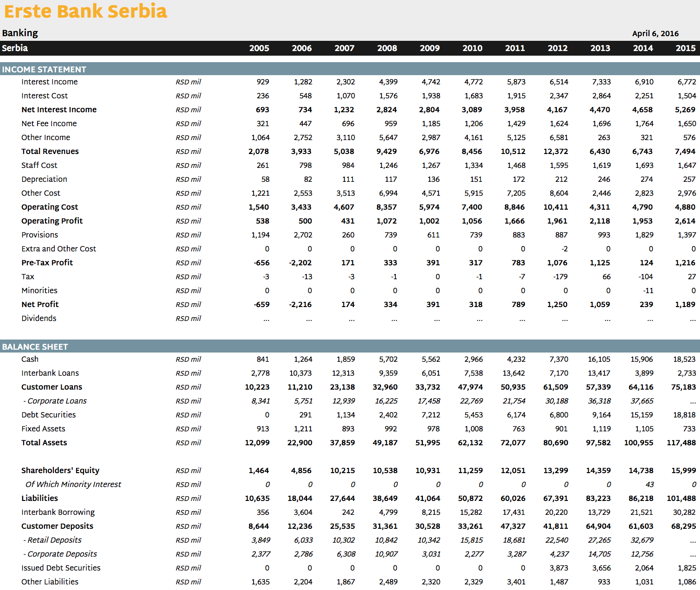Click the 2015 column header
700x590 pixels.
point(686,48)
